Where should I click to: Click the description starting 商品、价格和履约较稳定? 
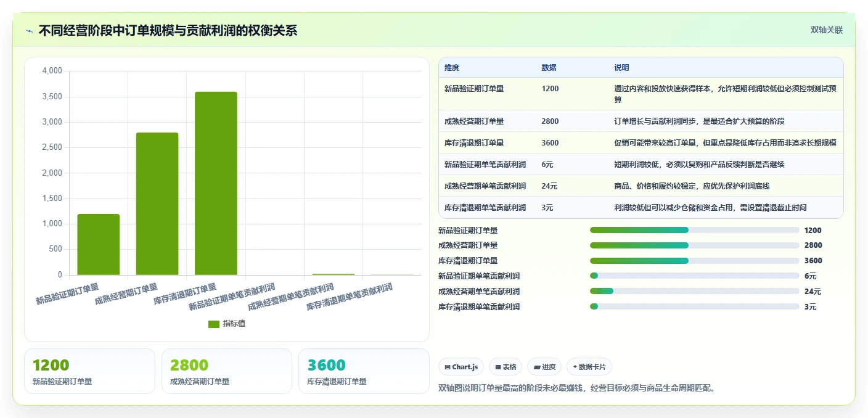pos(692,186)
